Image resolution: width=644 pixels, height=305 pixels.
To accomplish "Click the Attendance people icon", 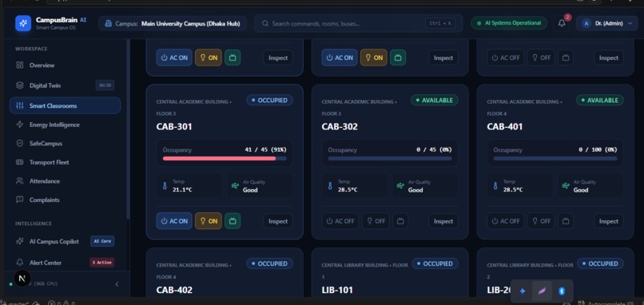I will point(20,181).
